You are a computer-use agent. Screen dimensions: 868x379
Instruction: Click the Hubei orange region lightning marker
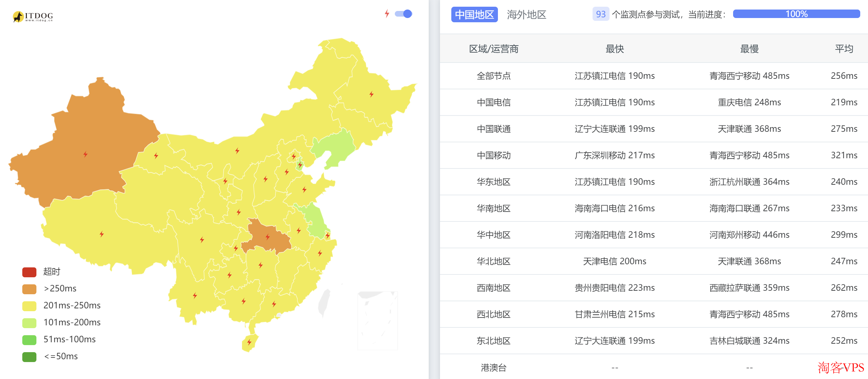point(268,237)
